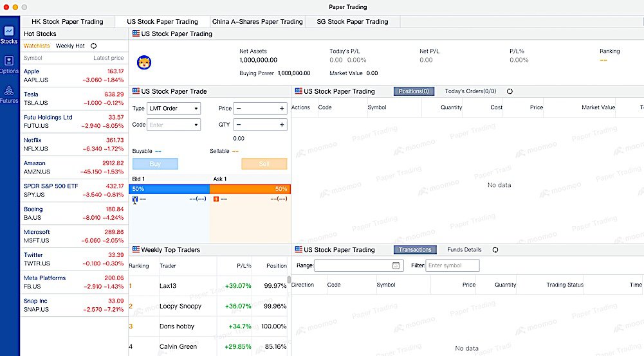
Task: Open the Stocks sidebar section
Action: pos(9,35)
